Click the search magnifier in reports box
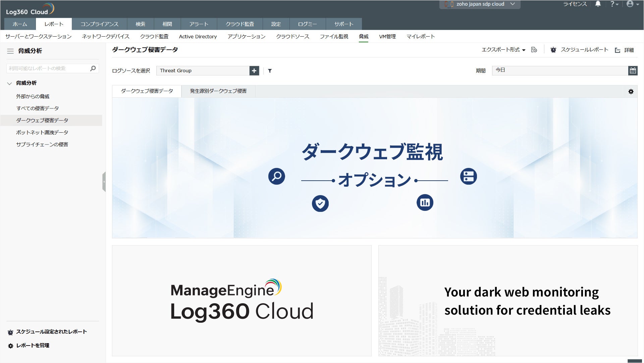The height and width of the screenshot is (363, 644). click(x=93, y=69)
